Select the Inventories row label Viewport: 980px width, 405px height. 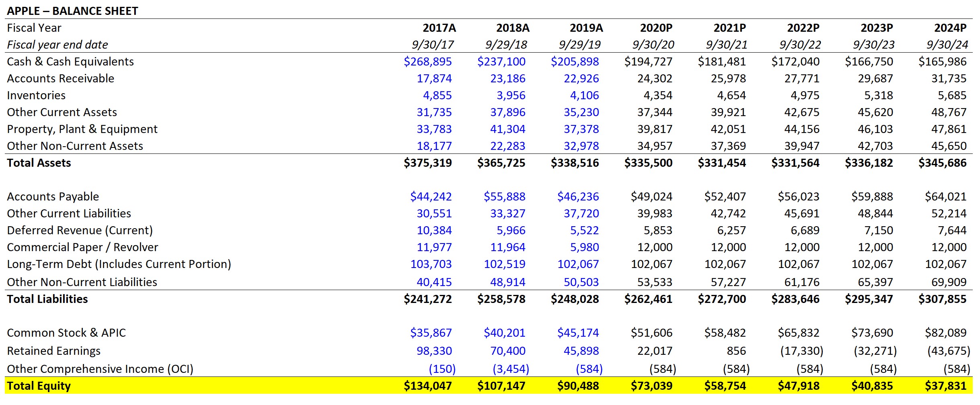[36, 95]
